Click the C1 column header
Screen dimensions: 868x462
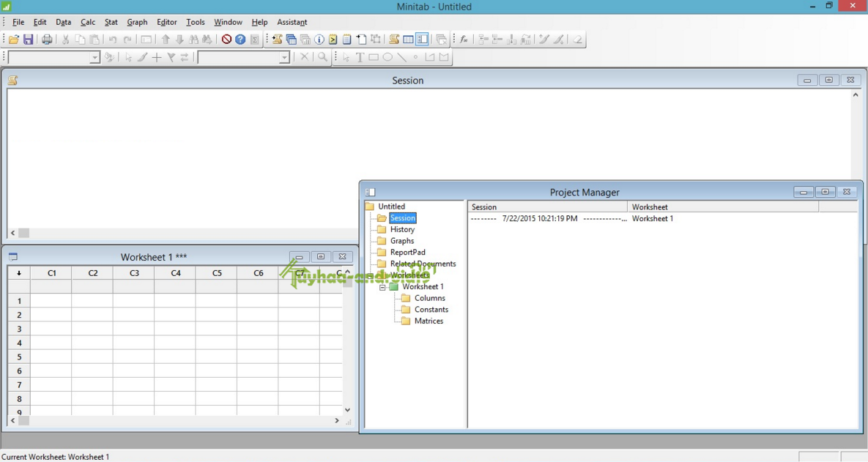coord(51,273)
